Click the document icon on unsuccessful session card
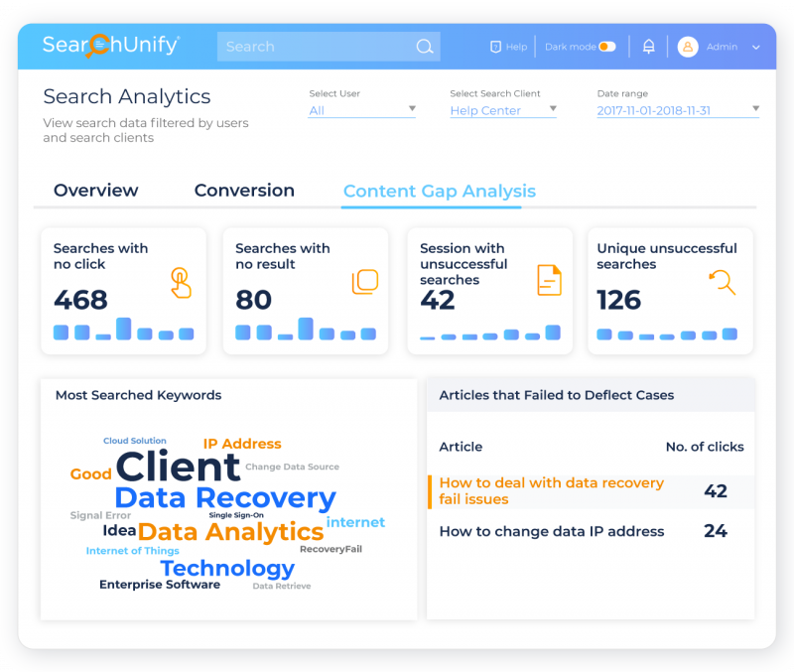The image size is (794, 672). click(549, 280)
